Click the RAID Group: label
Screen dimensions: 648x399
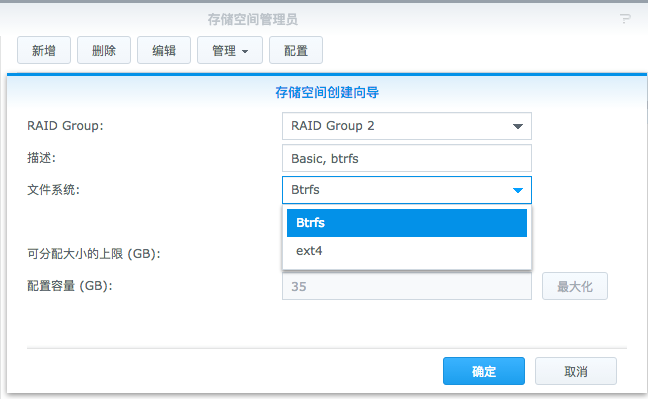65,126
